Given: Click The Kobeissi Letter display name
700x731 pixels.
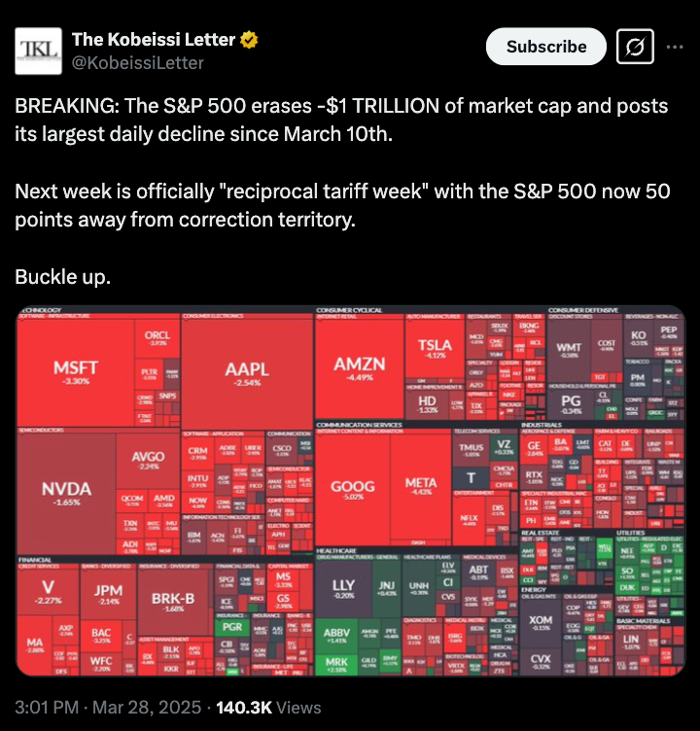Looking at the screenshot, I should click(x=154, y=40).
